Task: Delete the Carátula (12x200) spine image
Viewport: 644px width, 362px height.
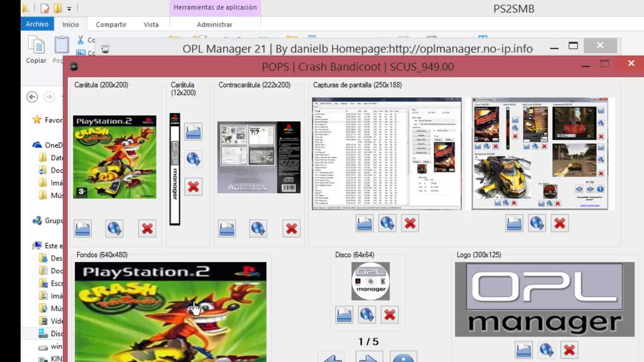Action: [x=193, y=187]
